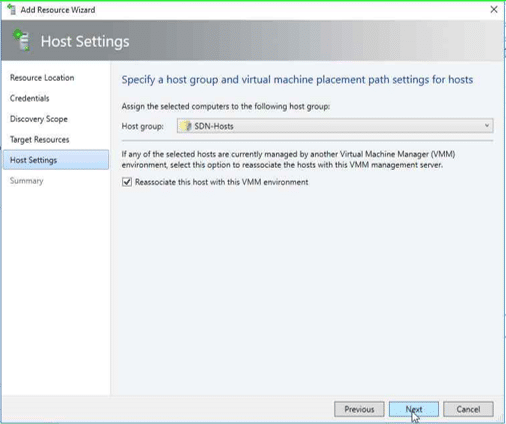The width and height of the screenshot is (506, 424).
Task: Cancel the Add Resource Wizard
Action: pyautogui.click(x=468, y=409)
